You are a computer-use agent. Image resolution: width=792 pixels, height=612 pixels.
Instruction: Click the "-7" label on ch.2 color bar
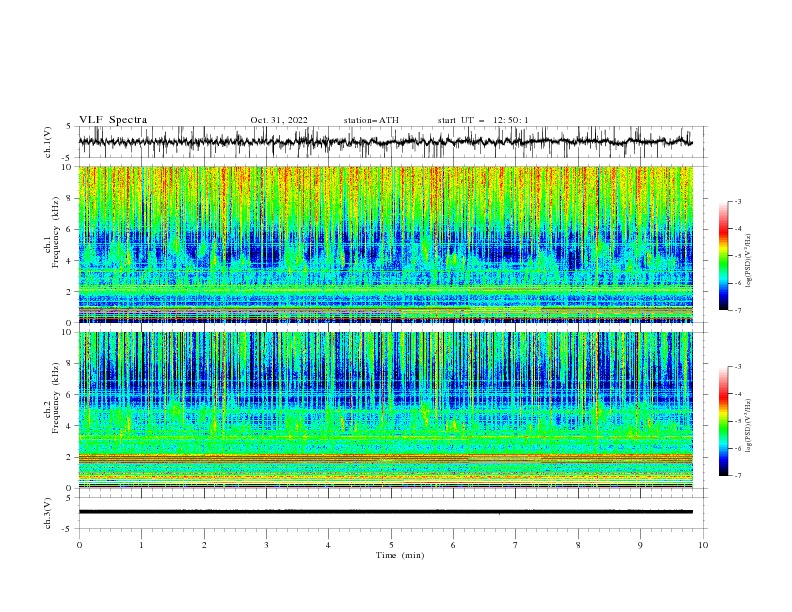point(737,476)
